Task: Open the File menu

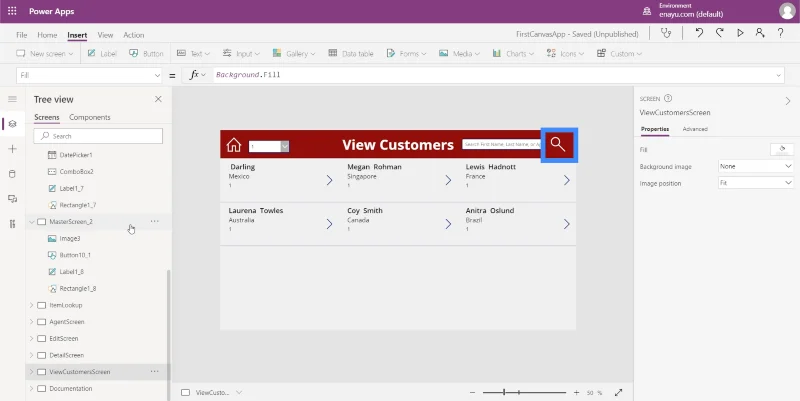Action: point(21,35)
